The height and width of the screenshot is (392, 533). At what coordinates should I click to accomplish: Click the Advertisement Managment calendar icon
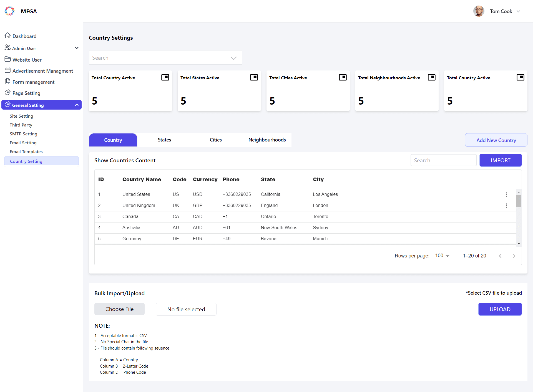pyautogui.click(x=8, y=70)
